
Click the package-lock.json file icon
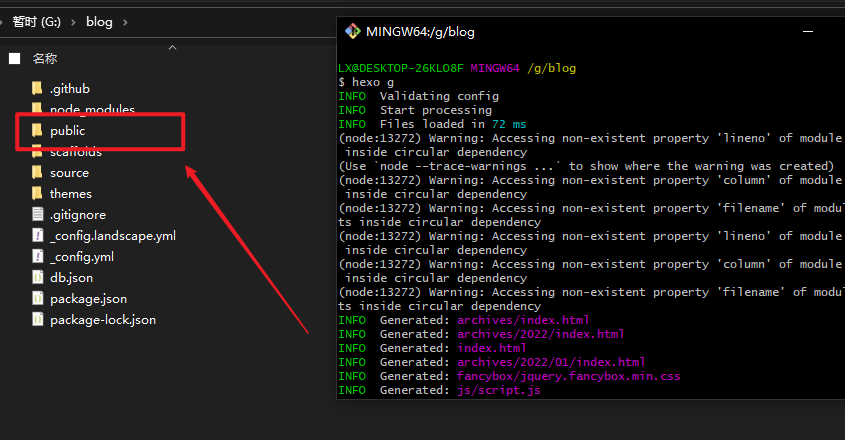point(38,320)
